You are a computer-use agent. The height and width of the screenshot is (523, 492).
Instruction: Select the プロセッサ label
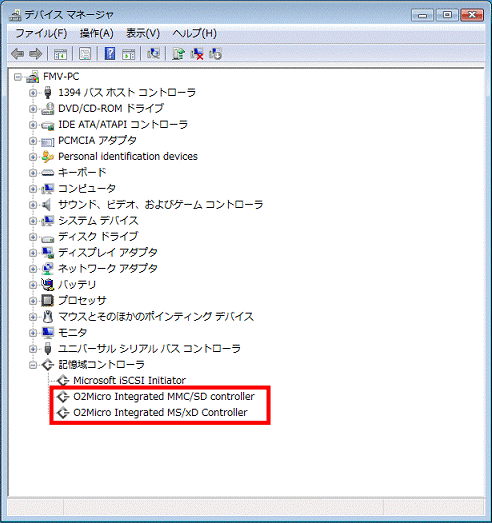pos(82,301)
